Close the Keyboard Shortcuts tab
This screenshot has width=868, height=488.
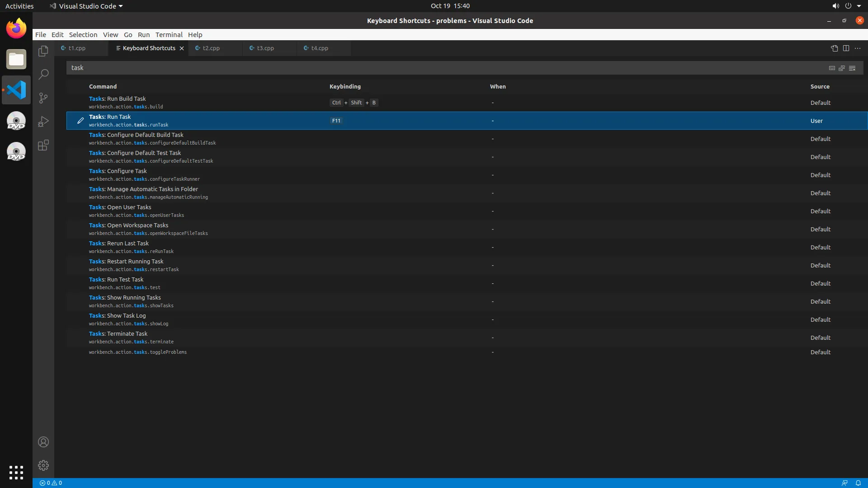pos(182,48)
